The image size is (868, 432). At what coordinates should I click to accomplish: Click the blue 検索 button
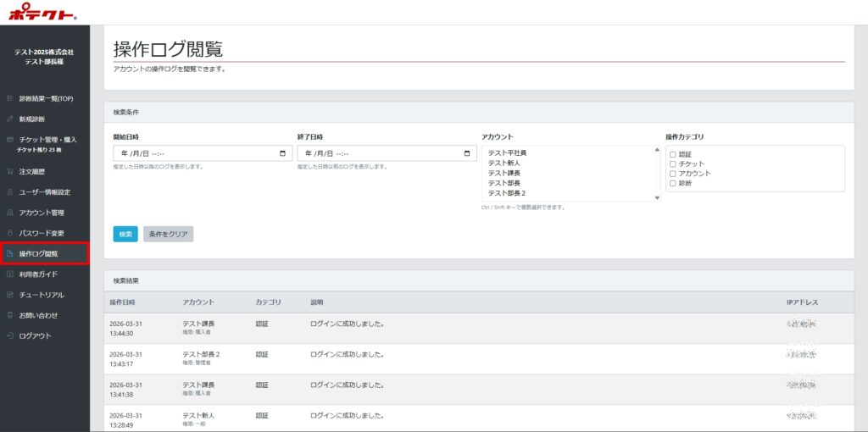coord(125,234)
